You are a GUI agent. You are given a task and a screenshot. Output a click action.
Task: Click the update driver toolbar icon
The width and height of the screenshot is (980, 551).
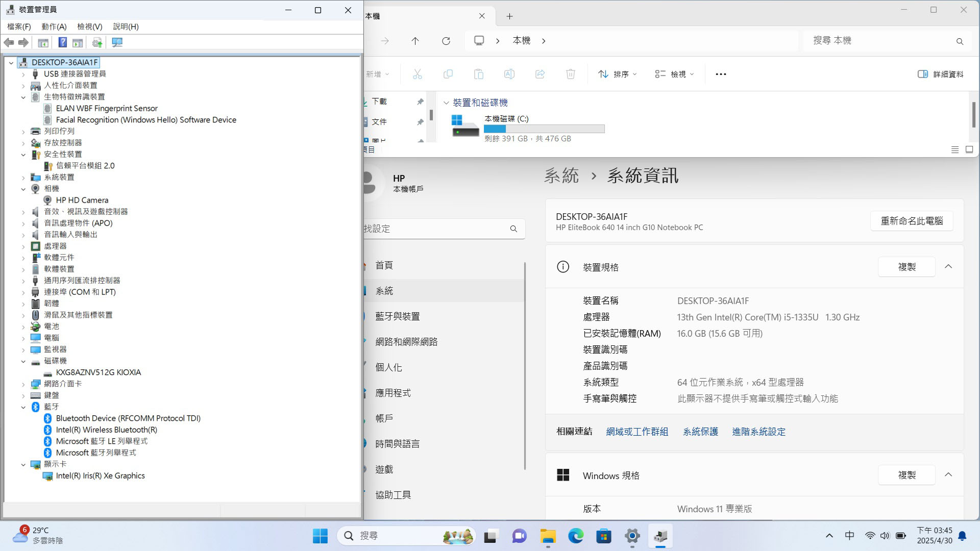click(x=97, y=42)
